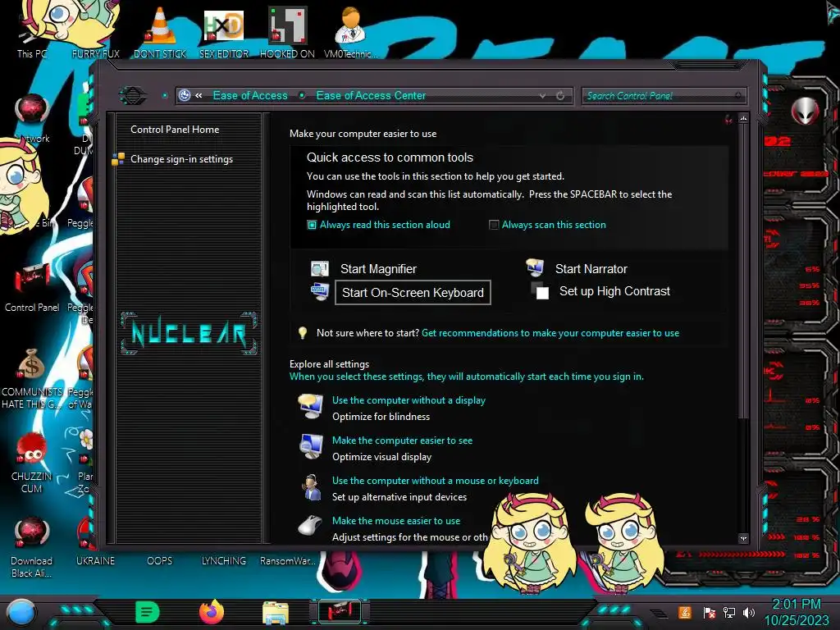Click the back chevrons in address bar
The image size is (840, 630).
199,95
